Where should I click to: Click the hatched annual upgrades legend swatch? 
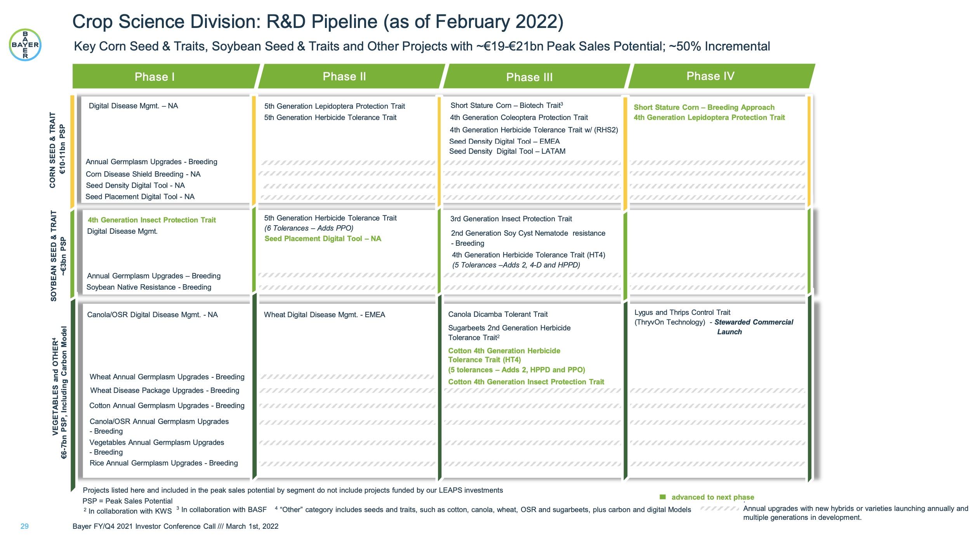click(x=719, y=509)
